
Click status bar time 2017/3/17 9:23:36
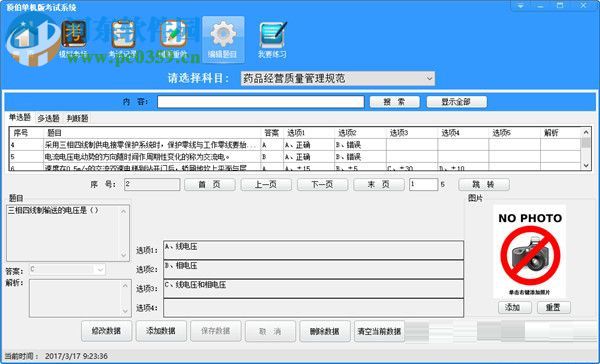pyautogui.click(x=76, y=356)
